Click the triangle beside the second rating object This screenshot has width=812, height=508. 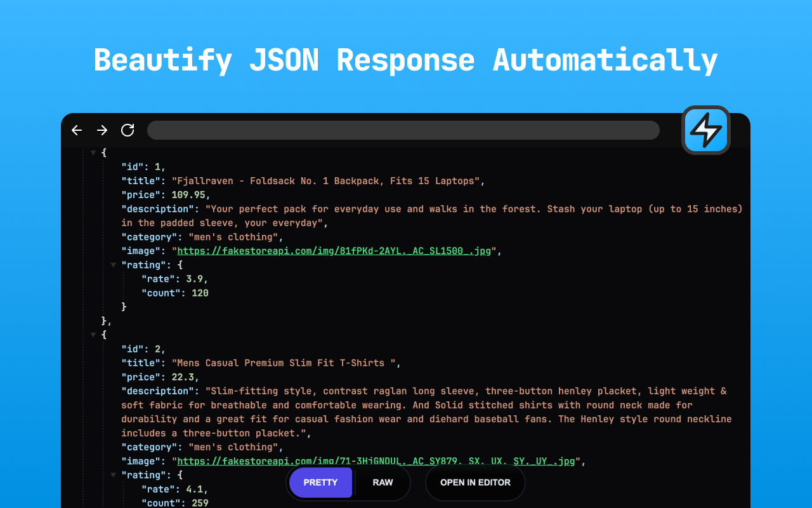coord(114,475)
